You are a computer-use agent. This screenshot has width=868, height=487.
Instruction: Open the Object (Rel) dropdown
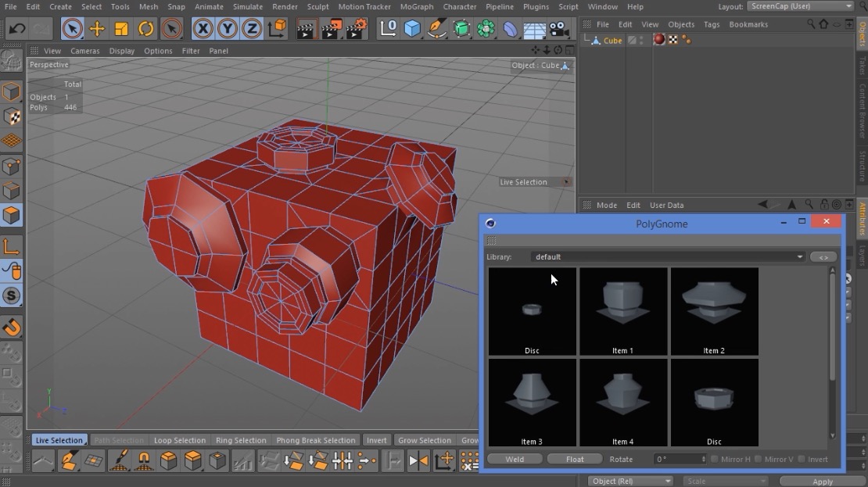click(629, 481)
